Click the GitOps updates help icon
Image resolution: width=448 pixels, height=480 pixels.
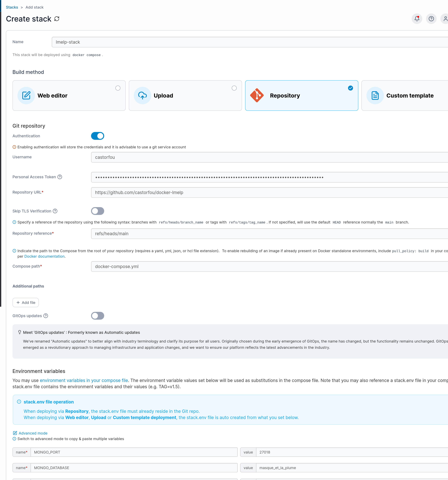point(46,316)
